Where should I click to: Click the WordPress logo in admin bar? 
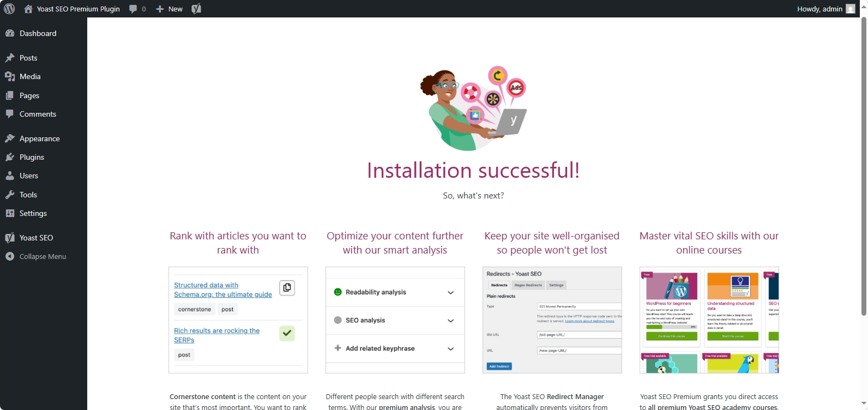pos(9,9)
